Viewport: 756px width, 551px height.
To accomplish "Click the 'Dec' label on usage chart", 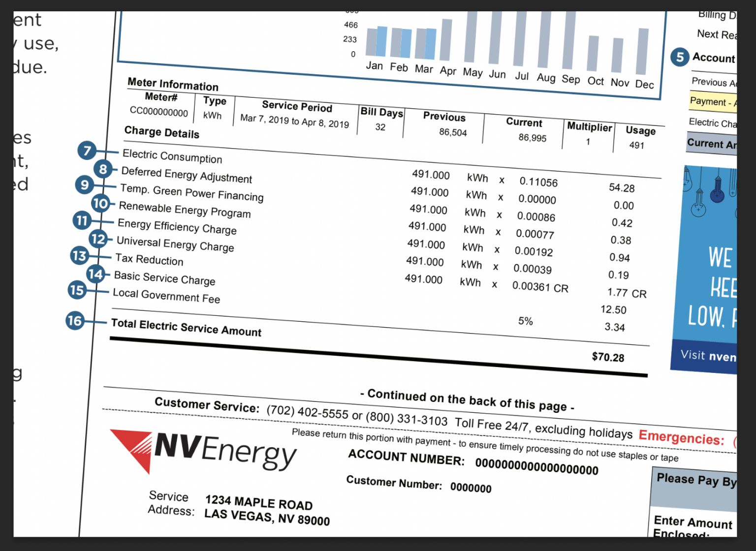I will (644, 84).
